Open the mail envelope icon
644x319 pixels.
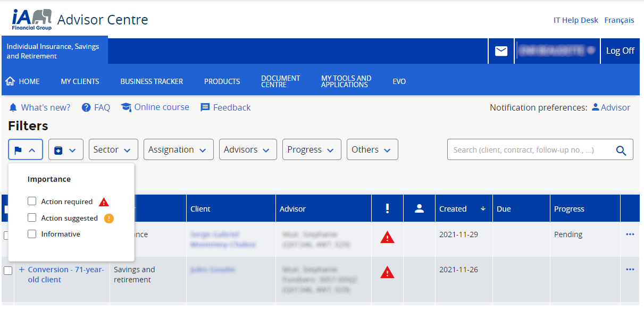(501, 51)
